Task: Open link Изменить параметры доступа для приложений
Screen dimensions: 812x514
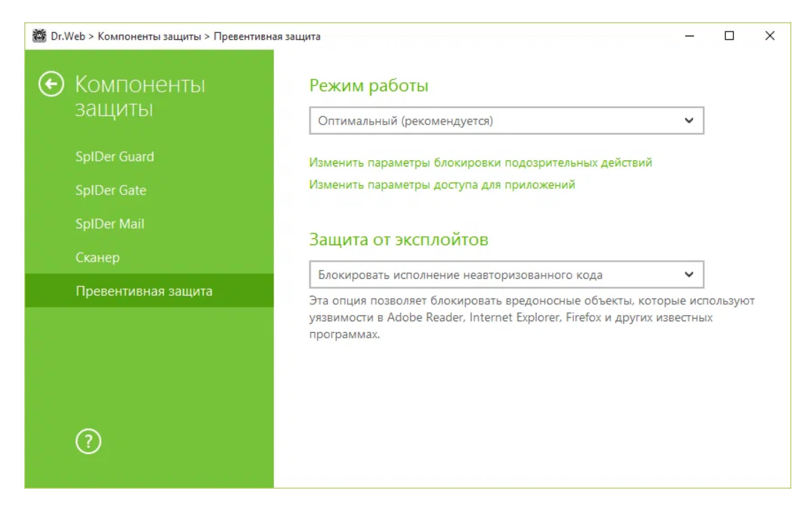Action: [442, 184]
